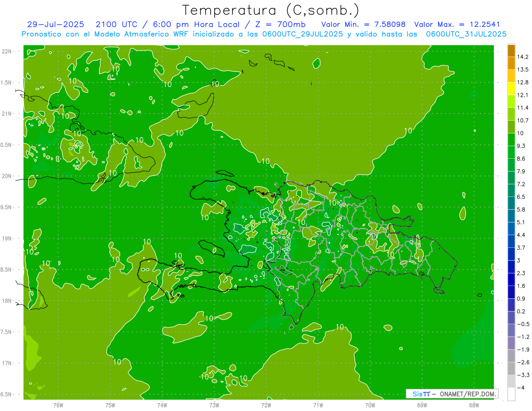Pick the white swatch below -4
The image size is (532, 411).
[x=511, y=394]
